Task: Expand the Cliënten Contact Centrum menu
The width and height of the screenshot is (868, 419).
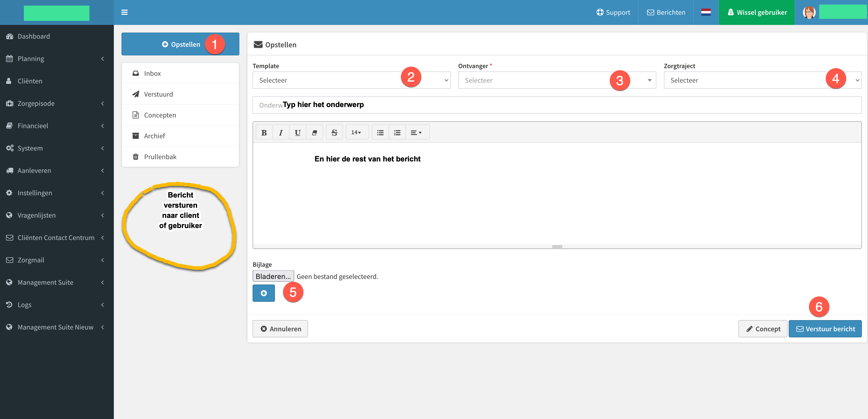Action: [57, 238]
